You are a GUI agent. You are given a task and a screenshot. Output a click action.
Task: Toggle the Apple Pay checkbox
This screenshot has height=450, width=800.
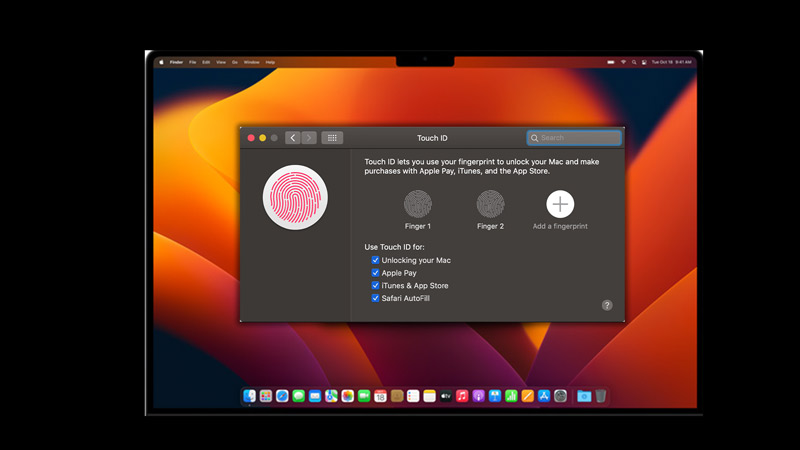pos(376,273)
